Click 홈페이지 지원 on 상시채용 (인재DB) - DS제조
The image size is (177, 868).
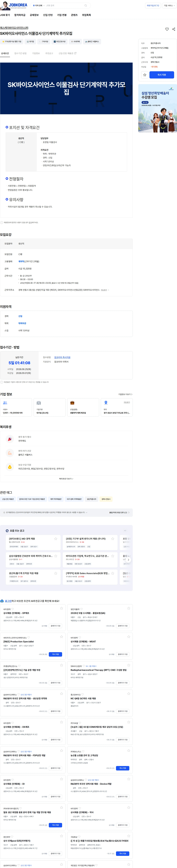[56, 740]
